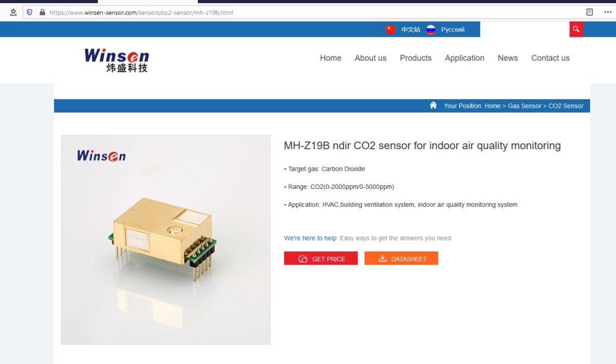
Task: Click the search input field beside the red button
Action: point(525,29)
